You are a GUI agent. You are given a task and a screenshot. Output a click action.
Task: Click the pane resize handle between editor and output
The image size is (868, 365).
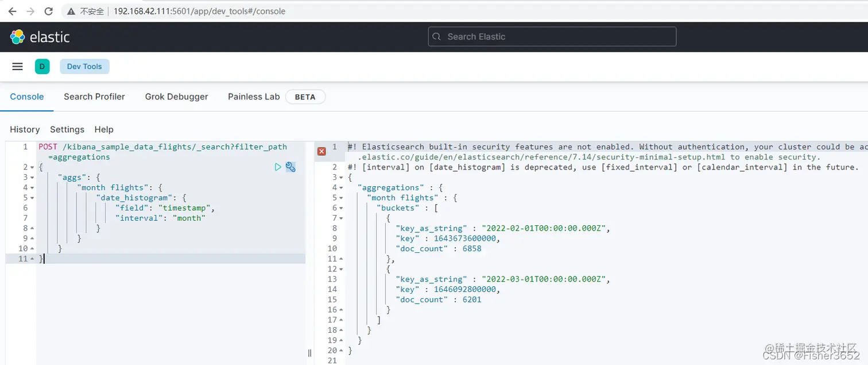click(310, 352)
